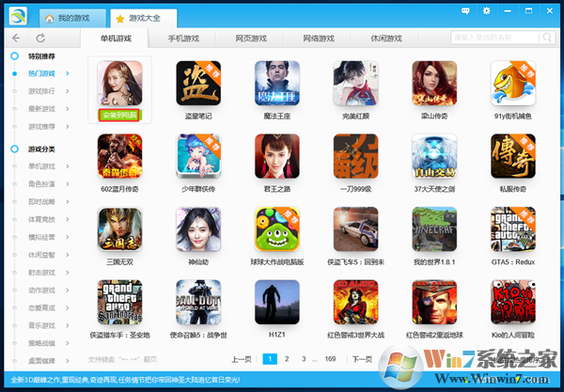
Task: Open 少年群侠传 game icon
Action: [x=198, y=156]
